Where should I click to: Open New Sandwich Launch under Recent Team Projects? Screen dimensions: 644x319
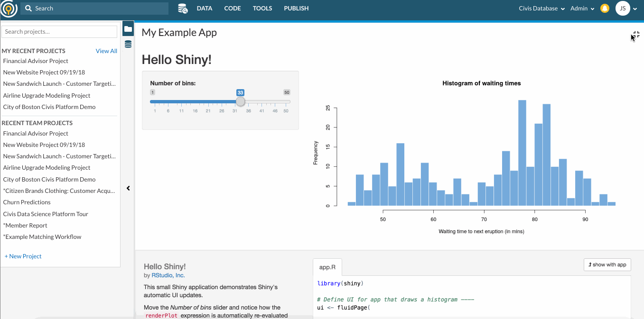pyautogui.click(x=59, y=156)
